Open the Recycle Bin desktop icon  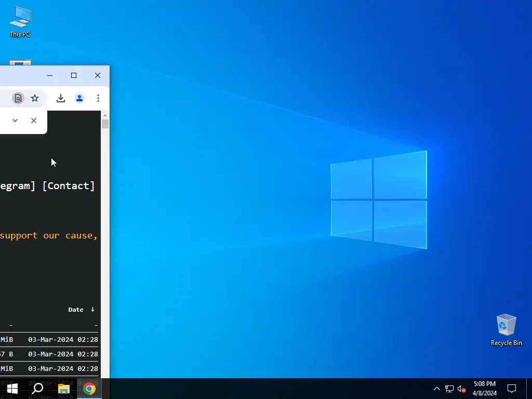point(506,330)
